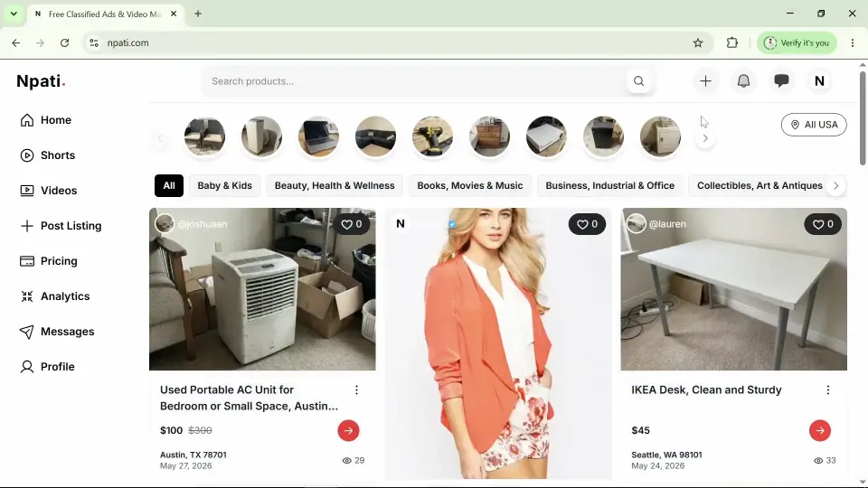Filter by Collectibles, Art & Antiques

click(x=759, y=186)
